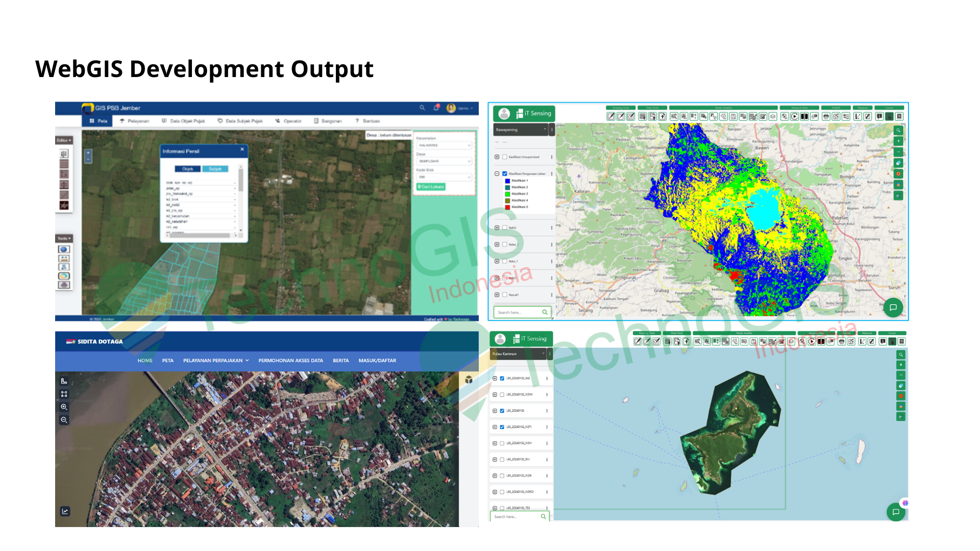Open BERITA in SIDITA DOTAGA navbar
Screen dimensions: 980x551
[341, 361]
